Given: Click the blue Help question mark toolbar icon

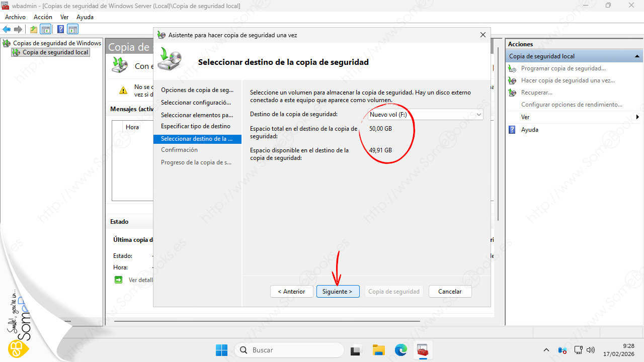Looking at the screenshot, I should 60,29.
